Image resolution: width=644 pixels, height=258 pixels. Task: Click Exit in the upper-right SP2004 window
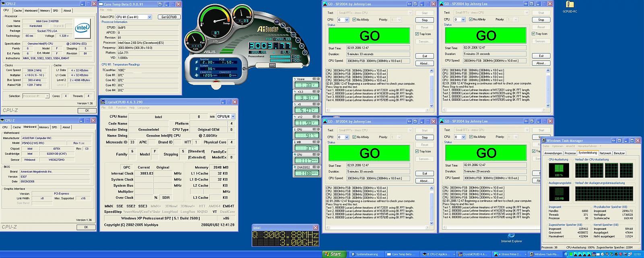coord(541,56)
